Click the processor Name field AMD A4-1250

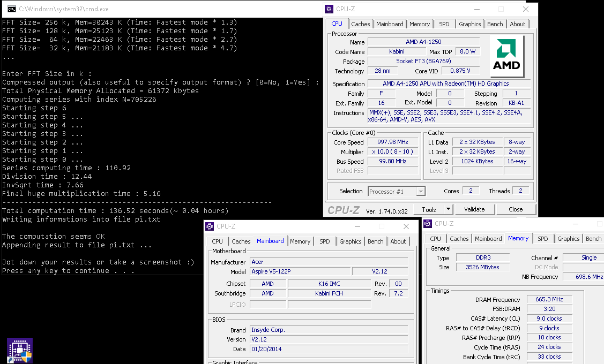[424, 42]
